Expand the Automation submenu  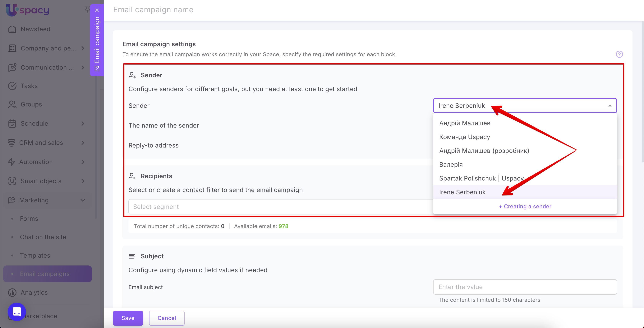83,162
